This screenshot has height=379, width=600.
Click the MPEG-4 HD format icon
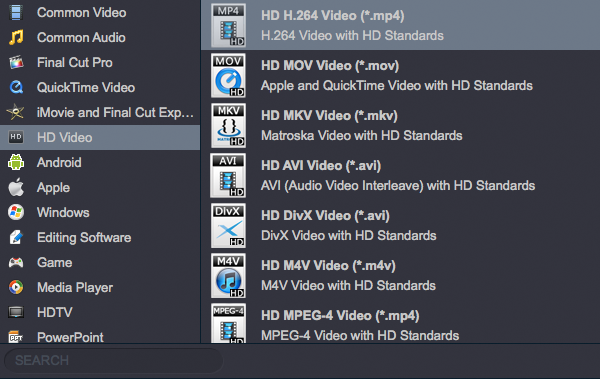(228, 323)
